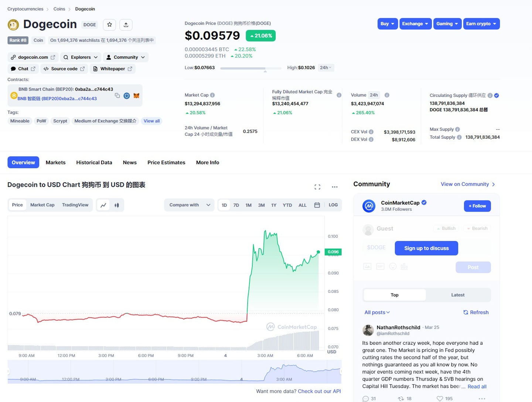532x402 pixels.
Task: Follow the CoinMarketCap community account
Action: pos(477,206)
